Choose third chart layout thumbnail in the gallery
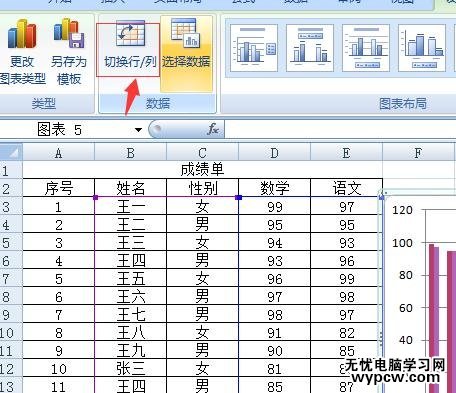Image resolution: width=456 pixels, height=393 pixels. click(x=366, y=48)
